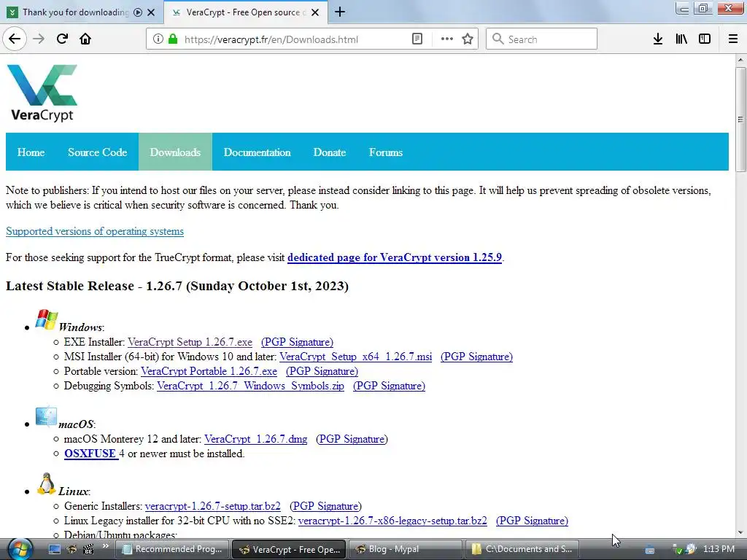Switch to 'Recommended Prog...' taskbar window
747x560 pixels.
(172, 549)
